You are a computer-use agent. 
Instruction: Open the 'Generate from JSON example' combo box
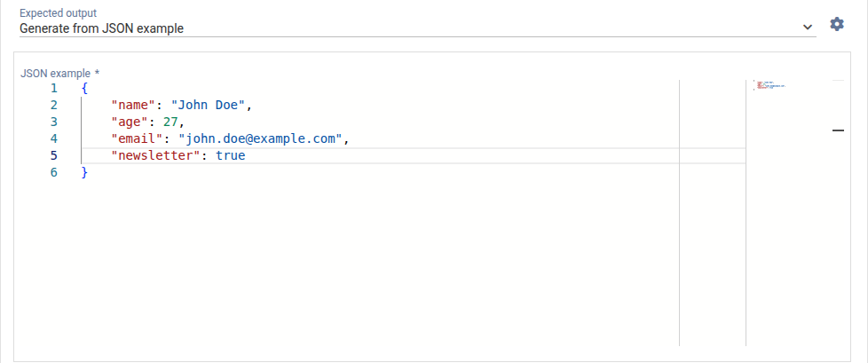point(408,28)
